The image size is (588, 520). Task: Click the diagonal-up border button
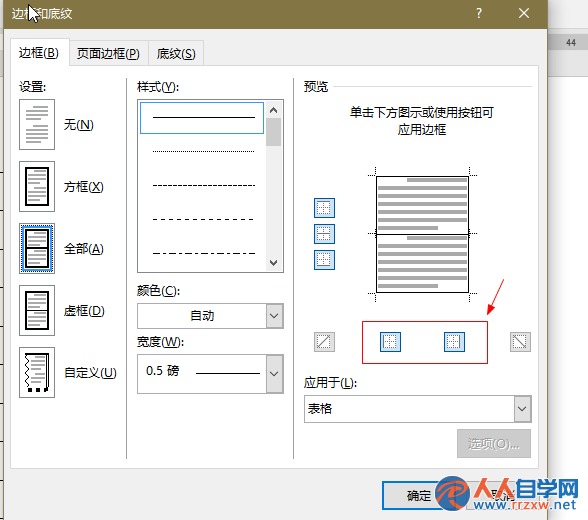324,342
